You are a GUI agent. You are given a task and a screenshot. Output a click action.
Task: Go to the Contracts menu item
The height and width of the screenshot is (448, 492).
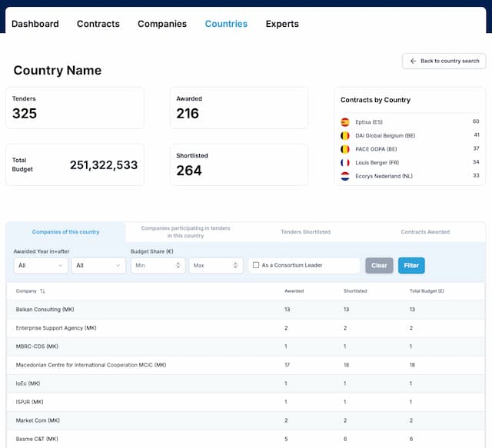click(x=98, y=24)
